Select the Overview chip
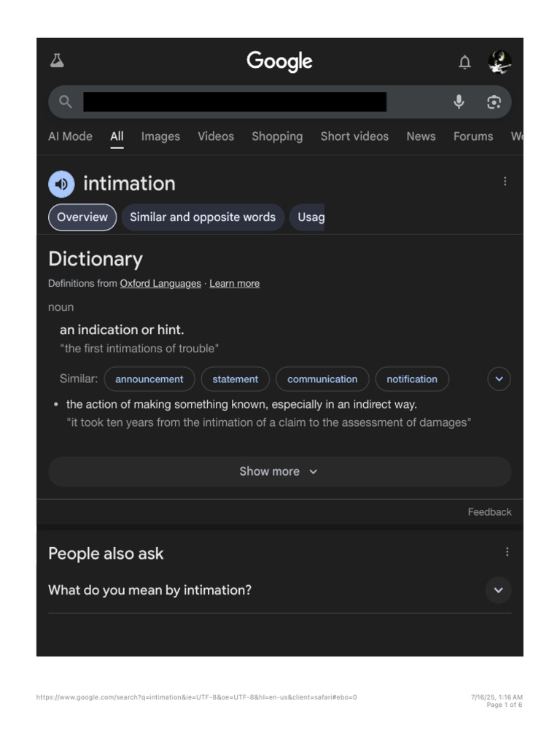The image size is (560, 747). tap(82, 217)
